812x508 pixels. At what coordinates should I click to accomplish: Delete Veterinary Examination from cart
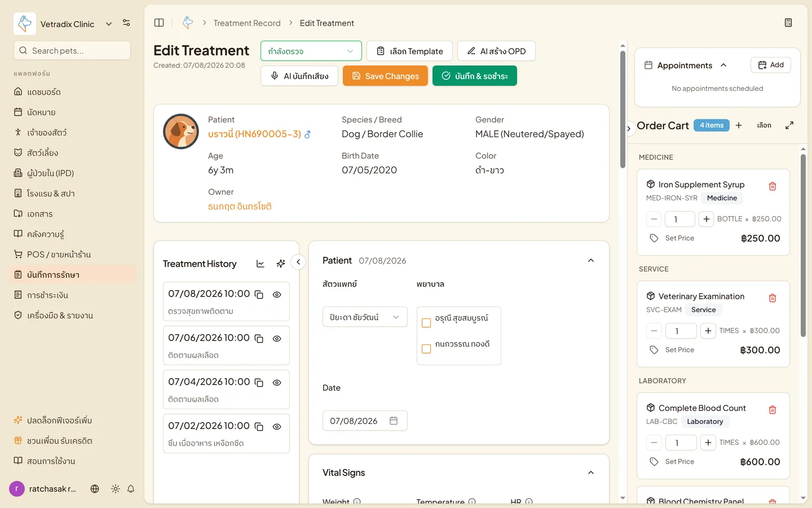773,298
